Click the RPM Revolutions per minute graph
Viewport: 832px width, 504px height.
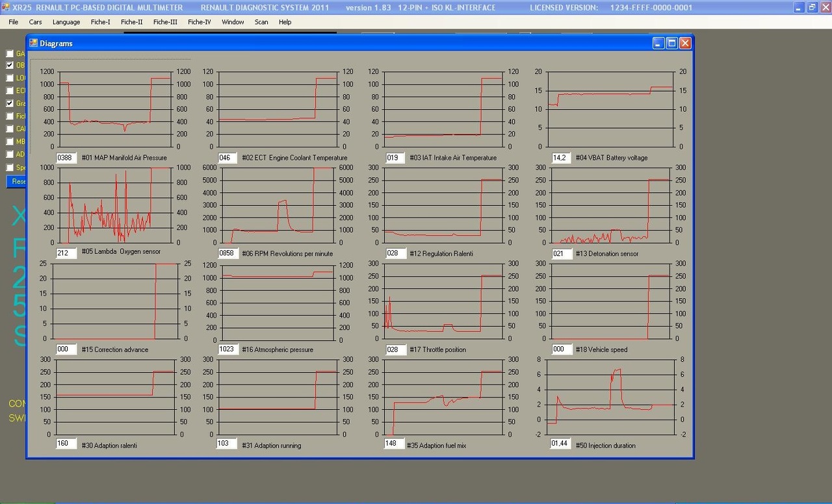[278, 205]
